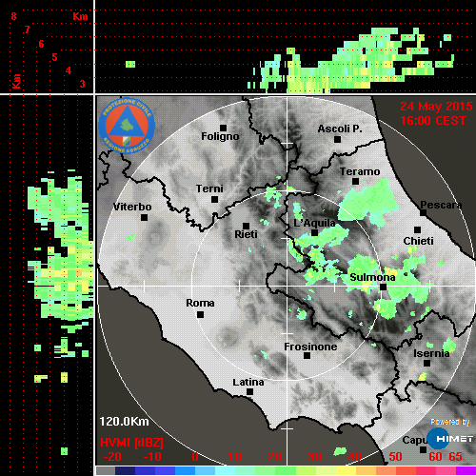The height and width of the screenshot is (476, 476).
Task: Select the L'Aquila city marker
Action: [314, 232]
